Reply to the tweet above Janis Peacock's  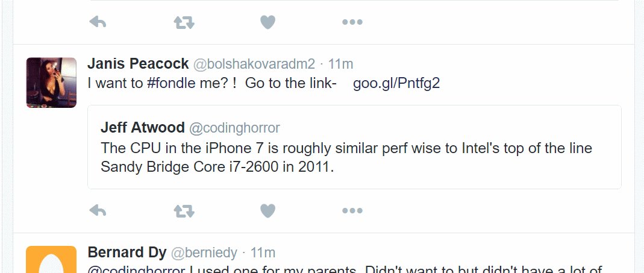pos(98,22)
